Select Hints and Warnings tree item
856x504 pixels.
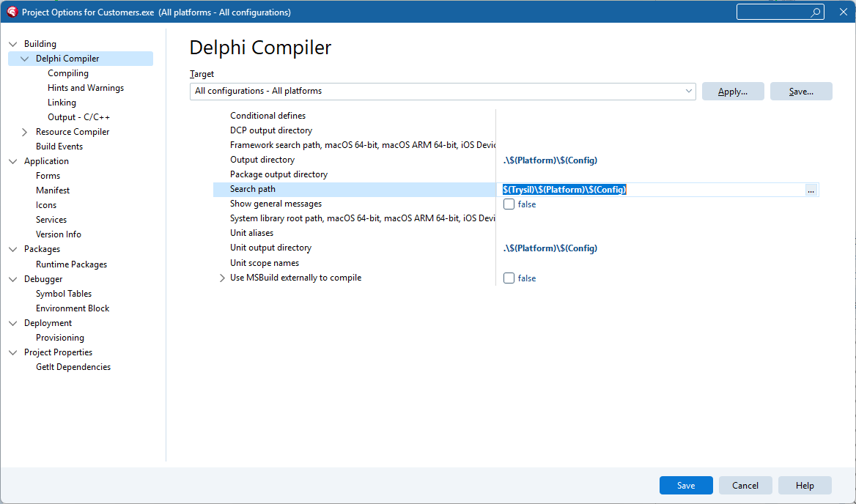[86, 88]
